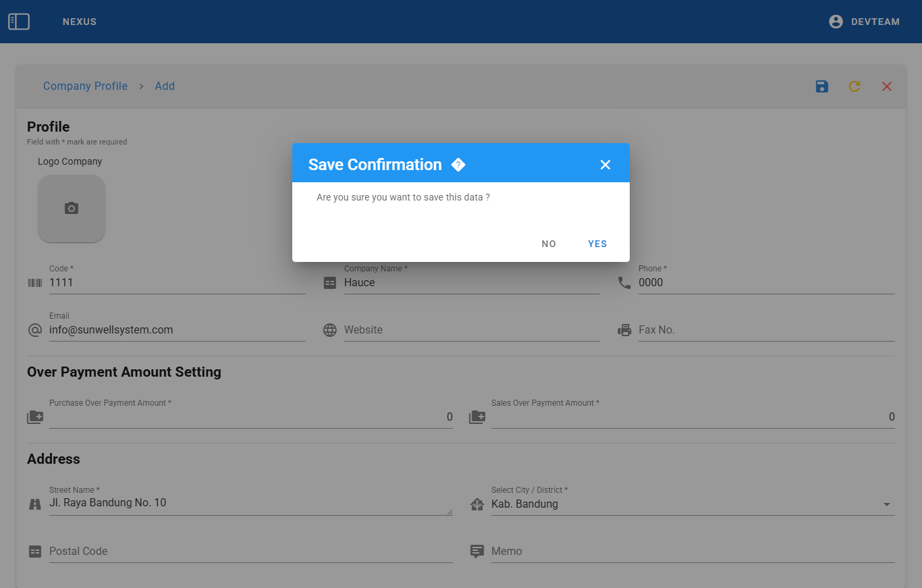The height and width of the screenshot is (588, 922).
Task: Click the blue save disk icon
Action: (821, 86)
